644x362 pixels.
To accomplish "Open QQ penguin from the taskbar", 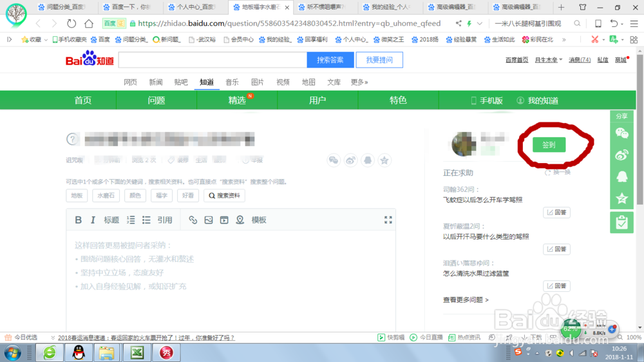I will click(x=79, y=352).
